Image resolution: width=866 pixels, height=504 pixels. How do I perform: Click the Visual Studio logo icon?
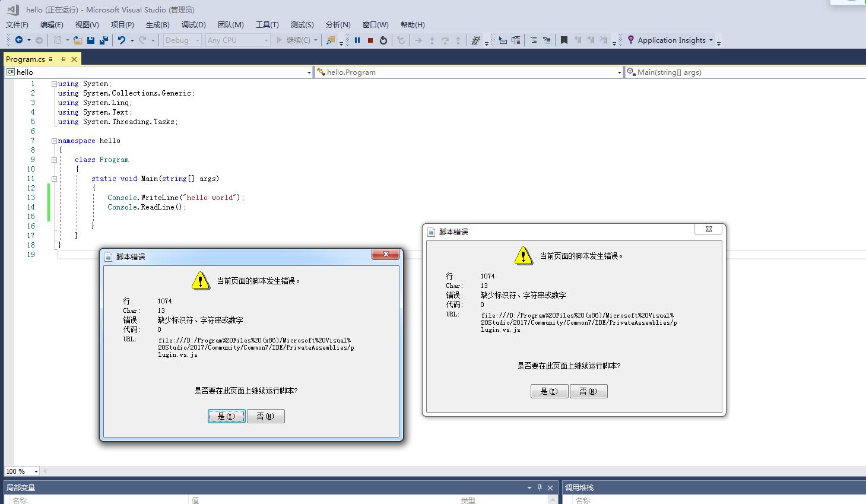13,9
